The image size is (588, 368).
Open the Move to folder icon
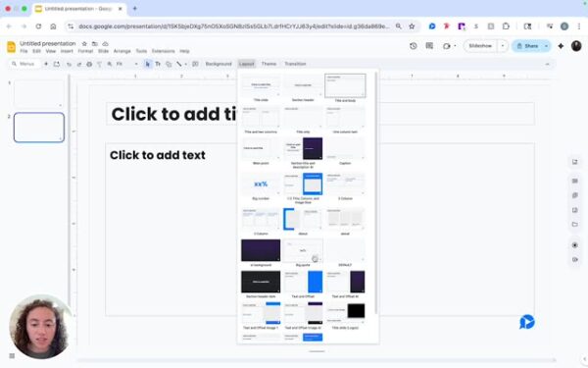[95, 43]
